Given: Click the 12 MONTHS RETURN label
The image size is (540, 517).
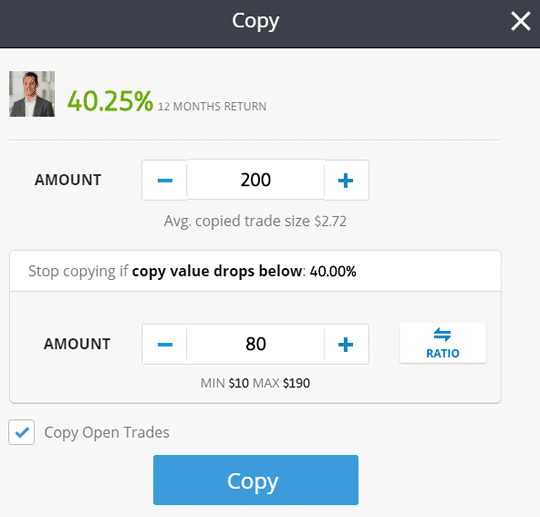Looking at the screenshot, I should click(212, 106).
